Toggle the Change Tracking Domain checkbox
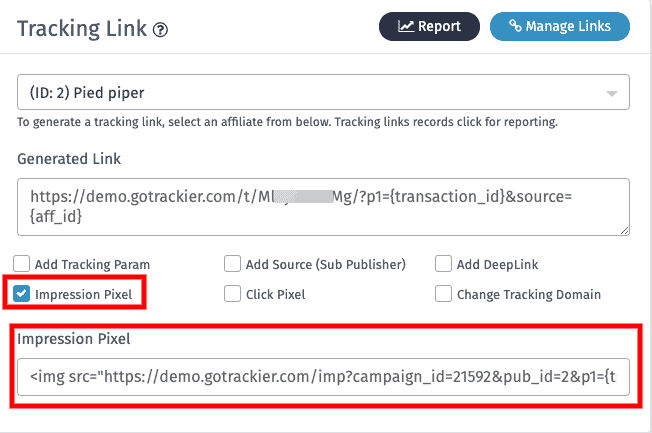The width and height of the screenshot is (652, 433). pos(444,294)
